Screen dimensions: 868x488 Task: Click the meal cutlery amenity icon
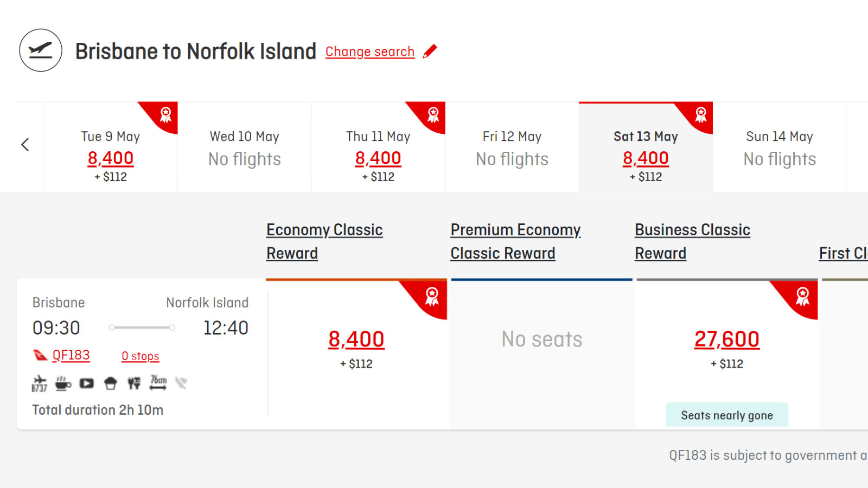134,383
